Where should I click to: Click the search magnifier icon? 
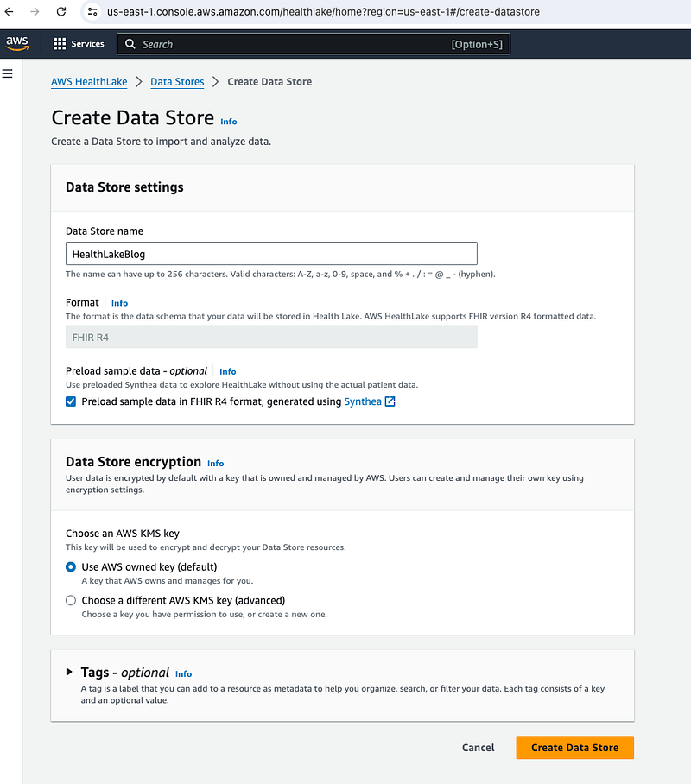pyautogui.click(x=130, y=44)
